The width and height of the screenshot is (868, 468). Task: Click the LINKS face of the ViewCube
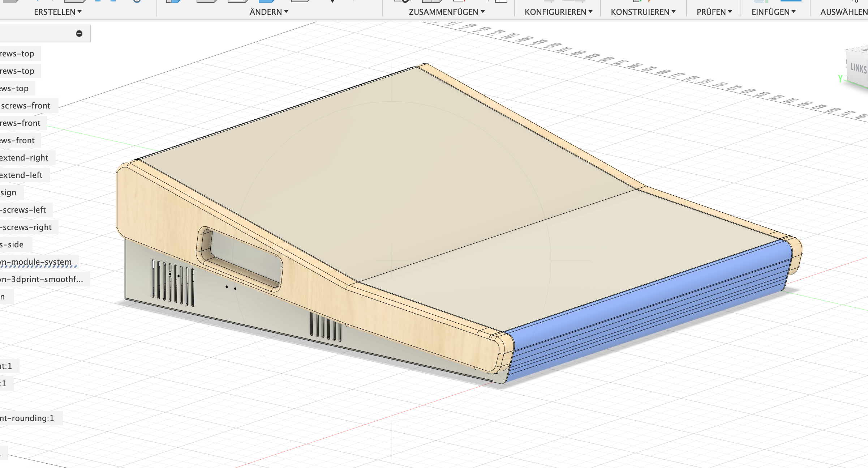[858, 68]
